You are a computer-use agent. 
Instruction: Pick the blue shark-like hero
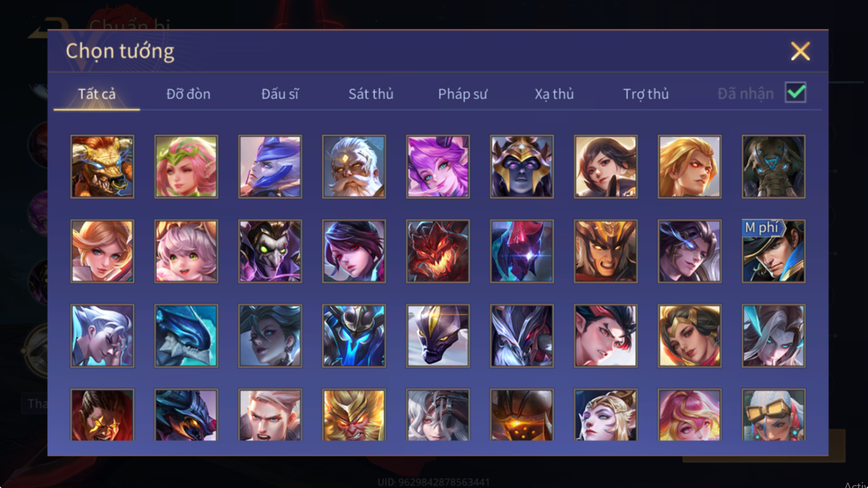coord(186,336)
